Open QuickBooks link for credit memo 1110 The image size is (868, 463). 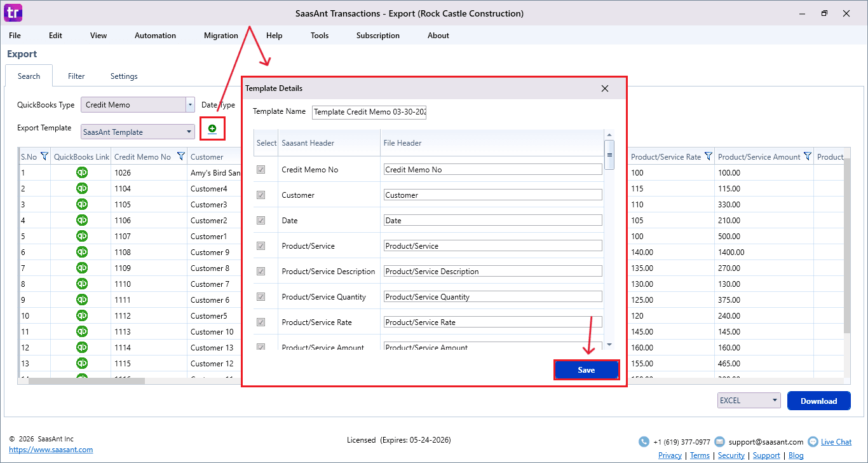coord(82,284)
